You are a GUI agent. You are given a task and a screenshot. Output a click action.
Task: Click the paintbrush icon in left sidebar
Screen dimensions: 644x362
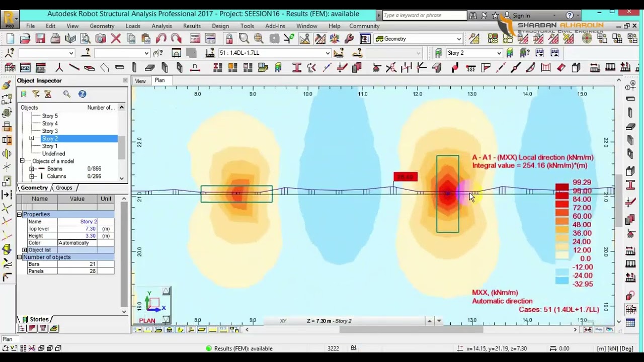tap(7, 86)
